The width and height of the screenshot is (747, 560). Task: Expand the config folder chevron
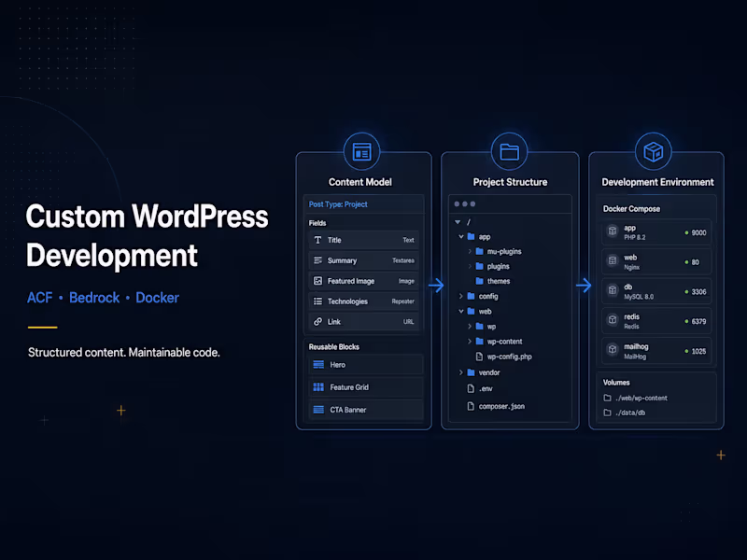tap(460, 296)
